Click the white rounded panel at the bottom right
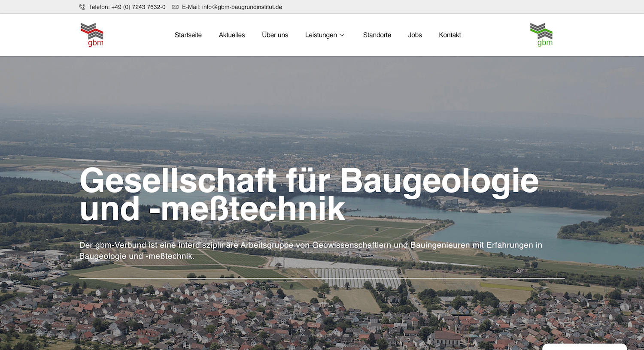 (584, 347)
